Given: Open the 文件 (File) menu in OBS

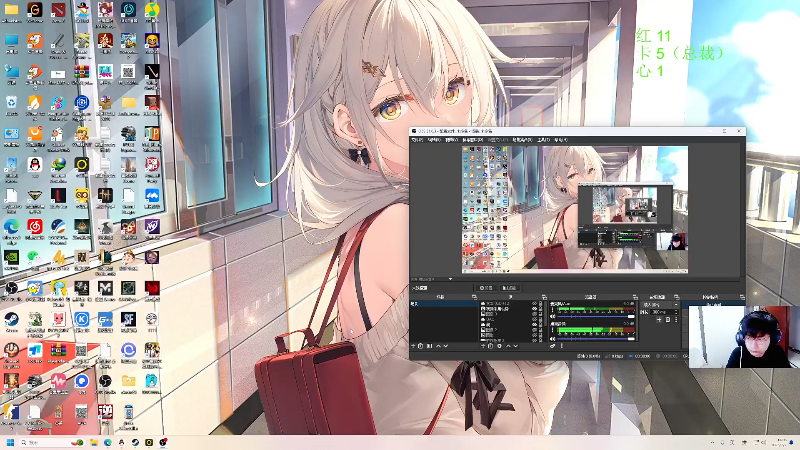Looking at the screenshot, I should (417, 139).
